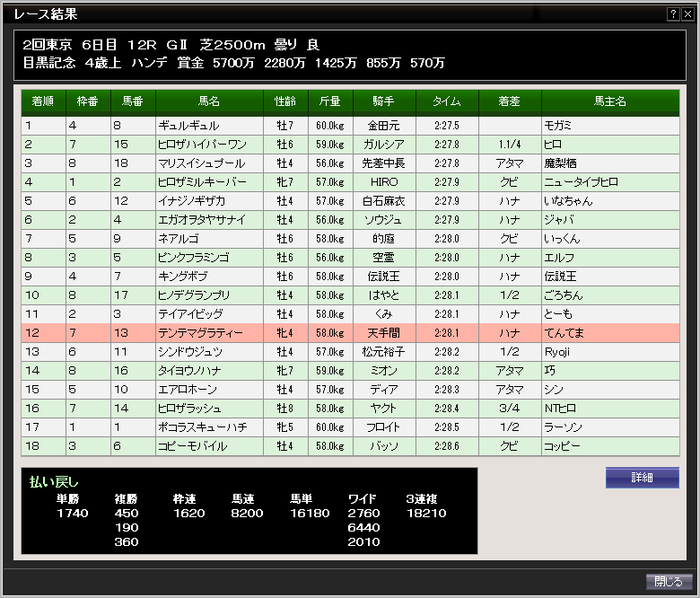
Task: Click the help question mark icon
Action: (x=672, y=14)
